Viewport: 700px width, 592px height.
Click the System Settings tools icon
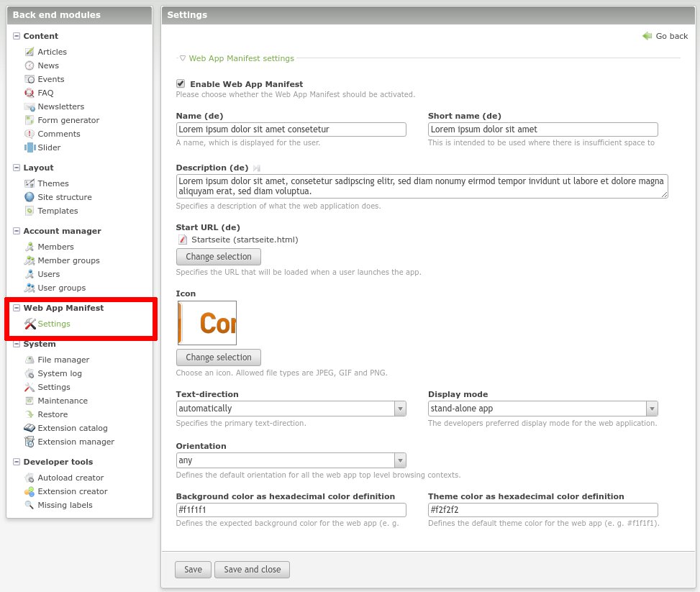click(29, 387)
